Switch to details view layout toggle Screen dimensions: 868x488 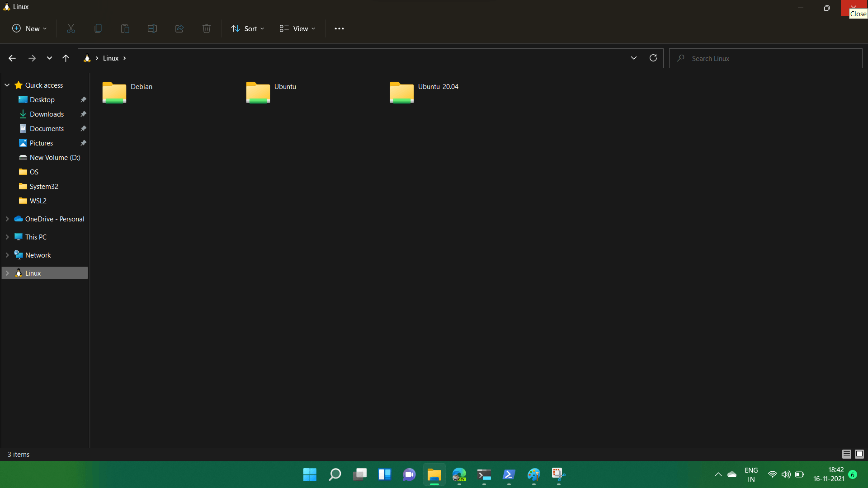pos(846,454)
